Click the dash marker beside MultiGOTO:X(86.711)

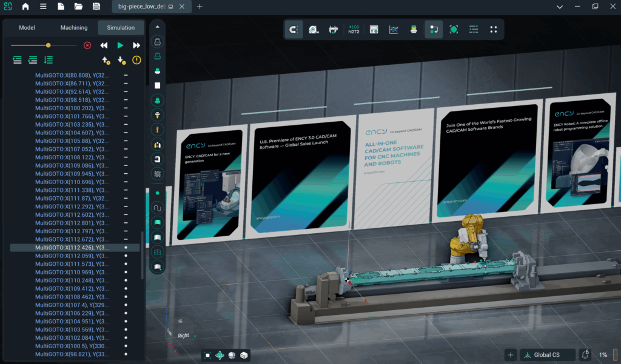tap(126, 84)
